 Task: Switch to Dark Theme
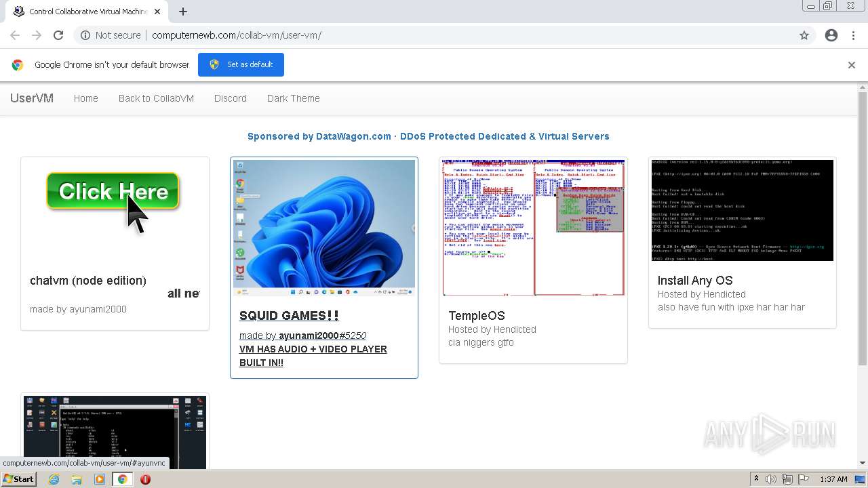point(294,98)
